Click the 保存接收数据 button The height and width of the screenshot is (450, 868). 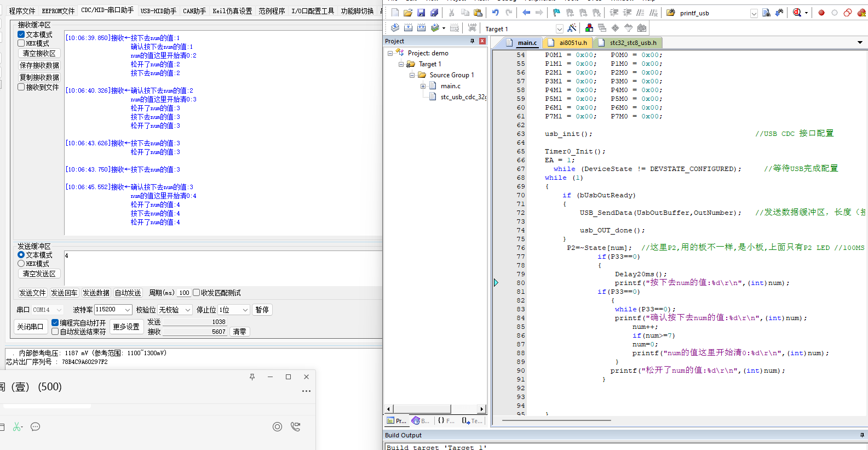(39, 65)
